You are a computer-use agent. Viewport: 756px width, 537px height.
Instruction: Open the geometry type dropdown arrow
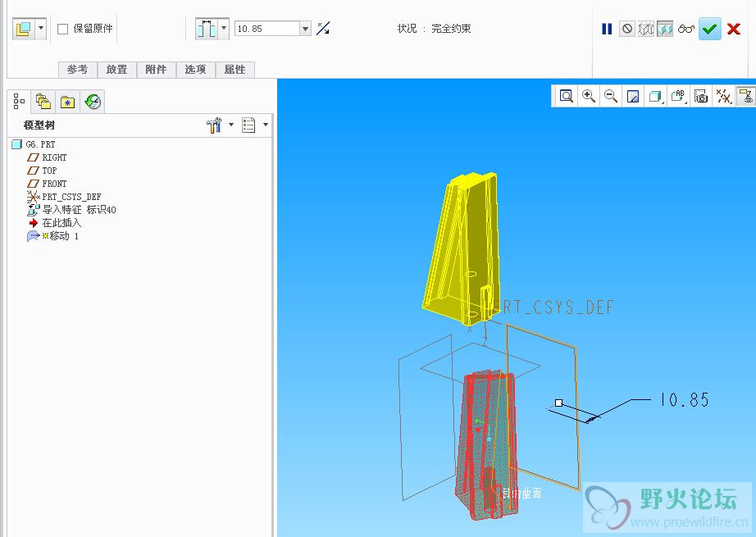click(41, 29)
